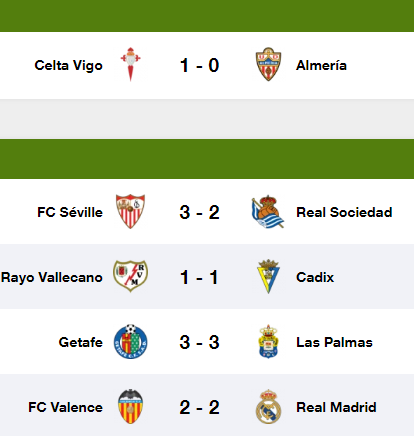Open the 1 - 0 match score
Screen dimensions: 414x436
coord(199,65)
